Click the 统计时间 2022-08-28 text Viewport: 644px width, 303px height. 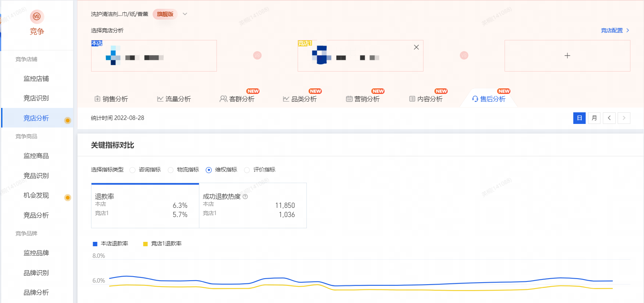[117, 118]
